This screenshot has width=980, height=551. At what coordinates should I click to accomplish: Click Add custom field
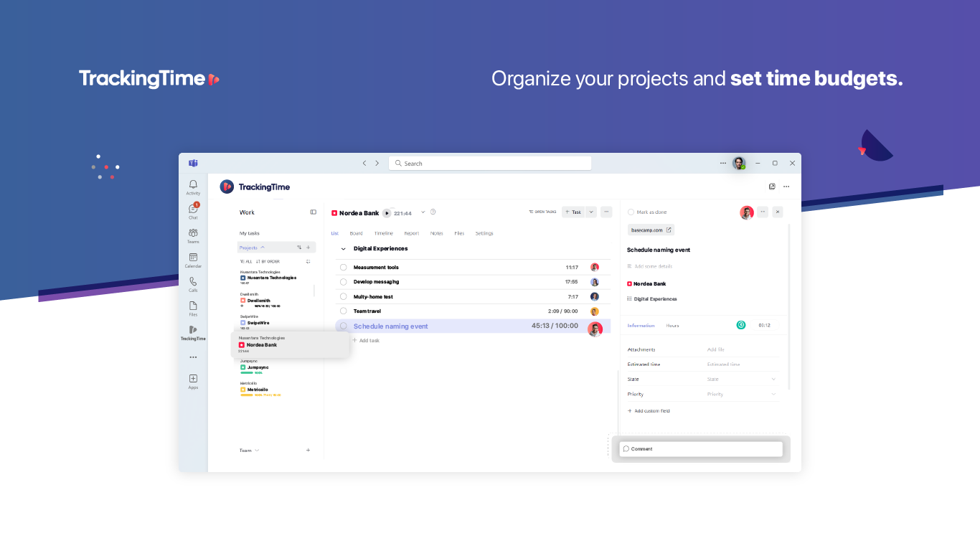[649, 411]
